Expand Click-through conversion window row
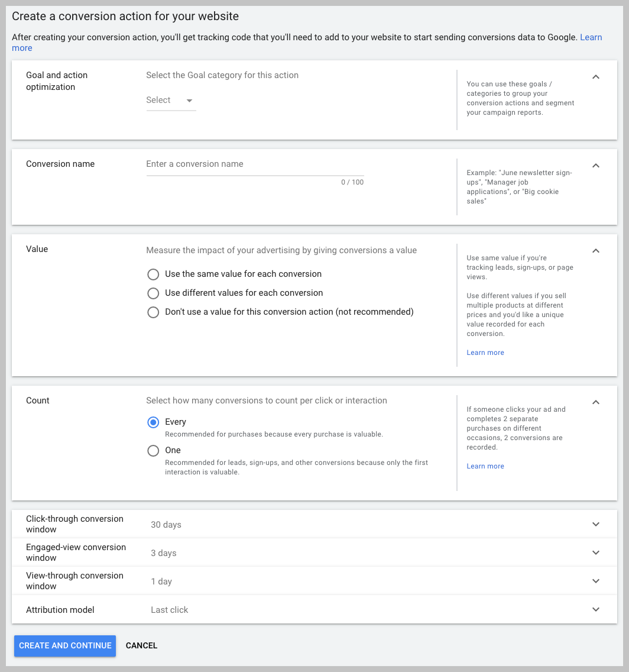 point(596,524)
